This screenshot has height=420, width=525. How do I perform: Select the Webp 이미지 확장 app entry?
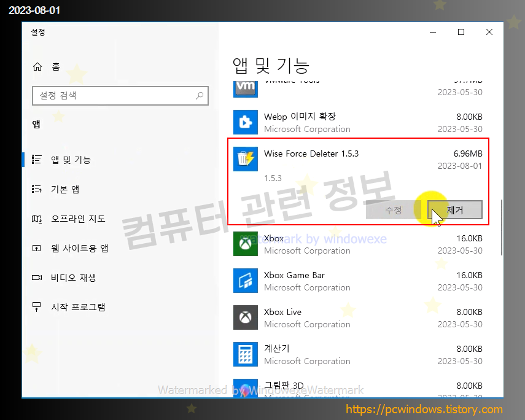pyautogui.click(x=357, y=122)
